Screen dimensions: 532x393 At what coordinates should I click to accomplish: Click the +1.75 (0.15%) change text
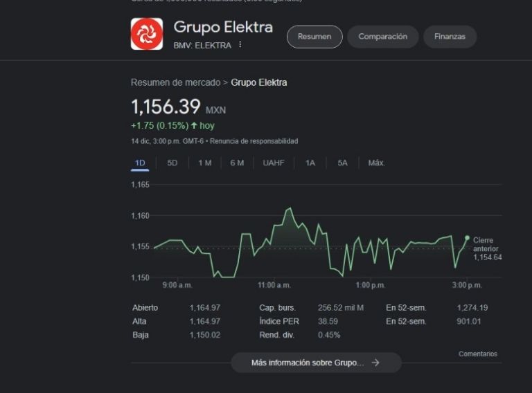(159, 126)
